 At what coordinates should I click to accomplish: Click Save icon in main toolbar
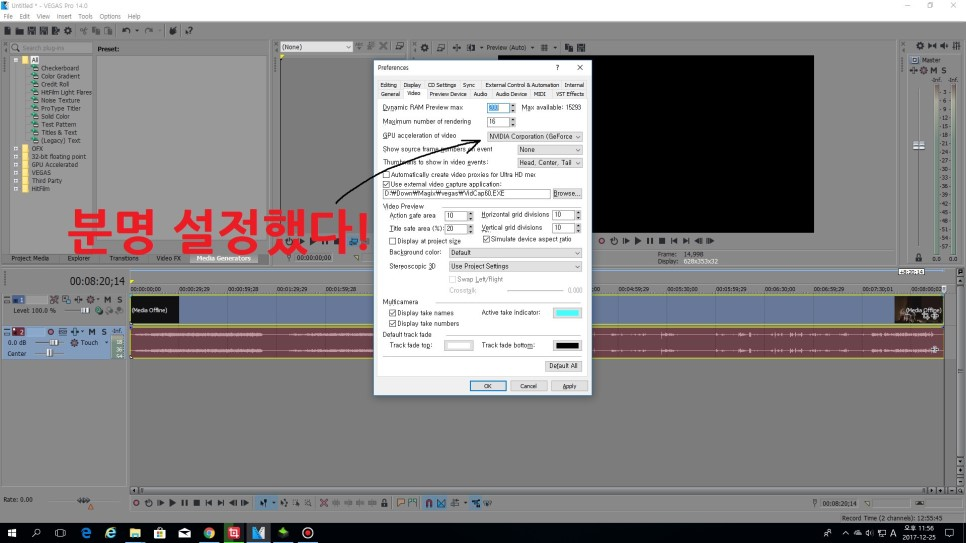[31, 31]
